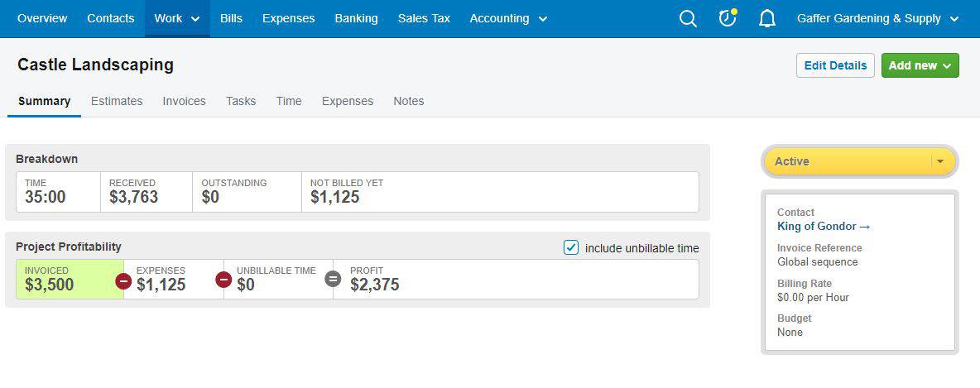
Task: Open the search magnifier icon
Action: 688,19
